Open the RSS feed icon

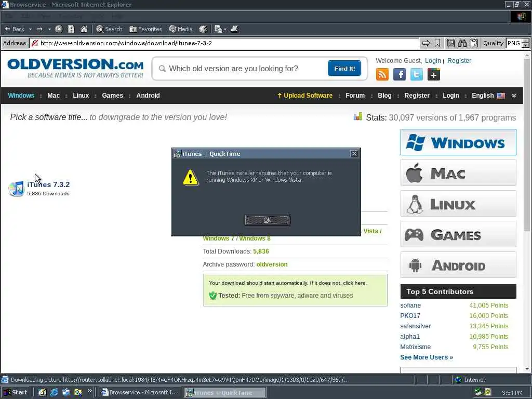click(x=382, y=74)
